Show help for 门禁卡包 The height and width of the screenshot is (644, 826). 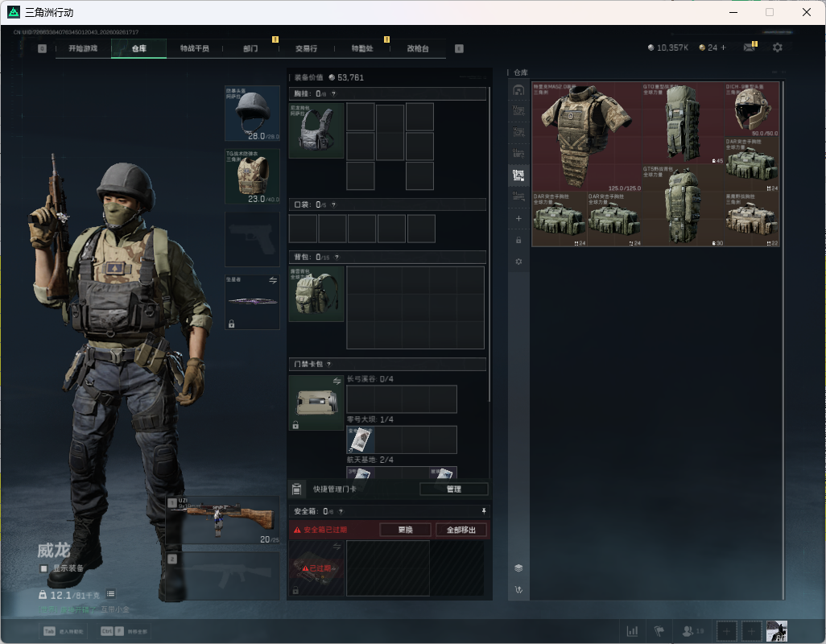[x=328, y=364]
